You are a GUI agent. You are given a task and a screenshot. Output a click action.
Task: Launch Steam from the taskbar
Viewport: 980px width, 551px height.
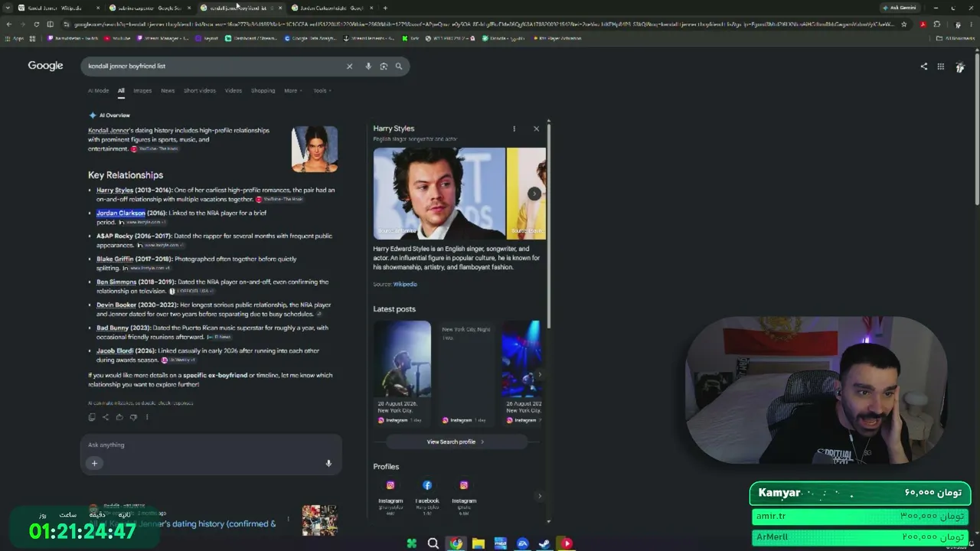[544, 543]
